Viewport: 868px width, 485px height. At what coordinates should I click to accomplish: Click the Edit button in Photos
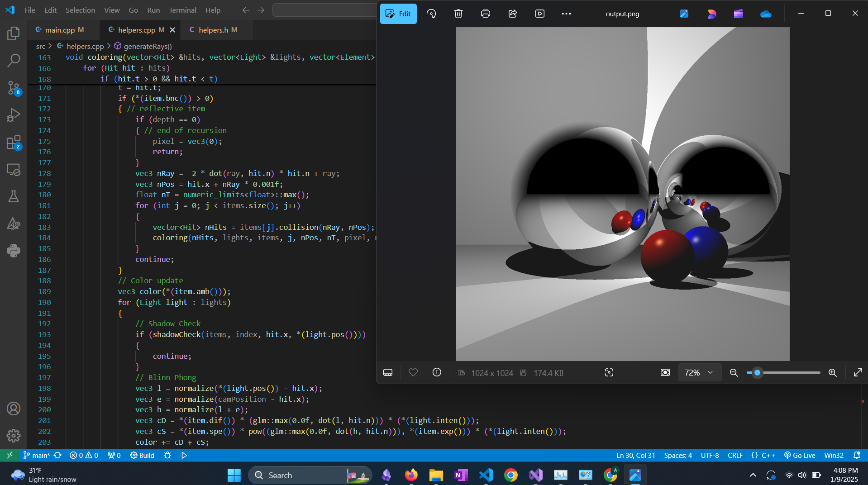pos(398,14)
